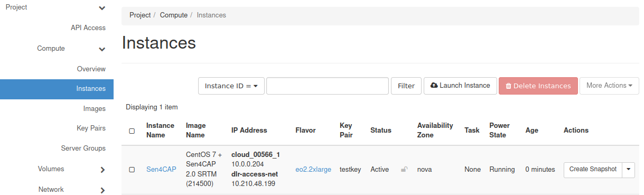This screenshot has width=644, height=195.
Task: Open the Sen4CAP instance link
Action: tap(161, 170)
